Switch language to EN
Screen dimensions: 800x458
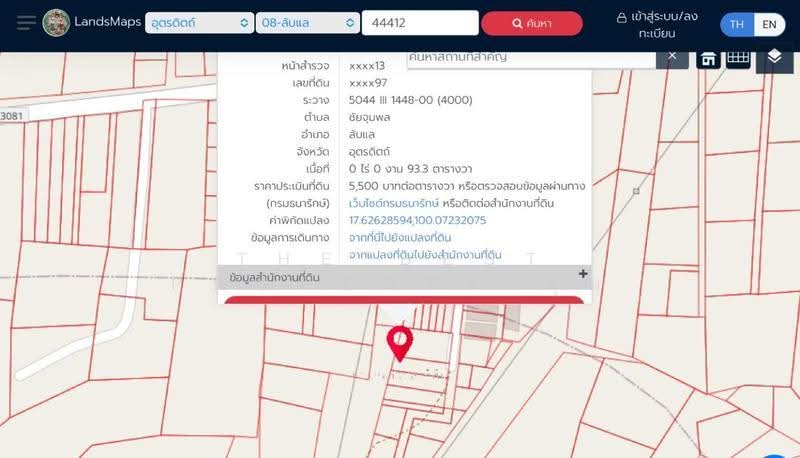coord(769,24)
